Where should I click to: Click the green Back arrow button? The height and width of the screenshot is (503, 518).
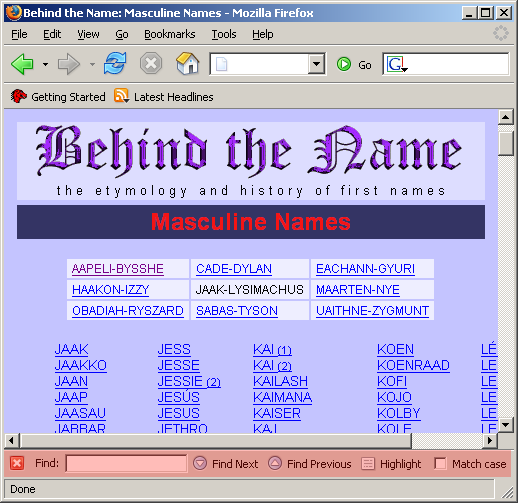22,64
